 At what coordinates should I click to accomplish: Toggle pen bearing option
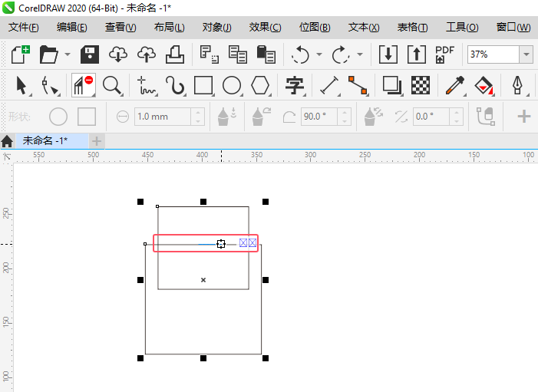point(373,117)
